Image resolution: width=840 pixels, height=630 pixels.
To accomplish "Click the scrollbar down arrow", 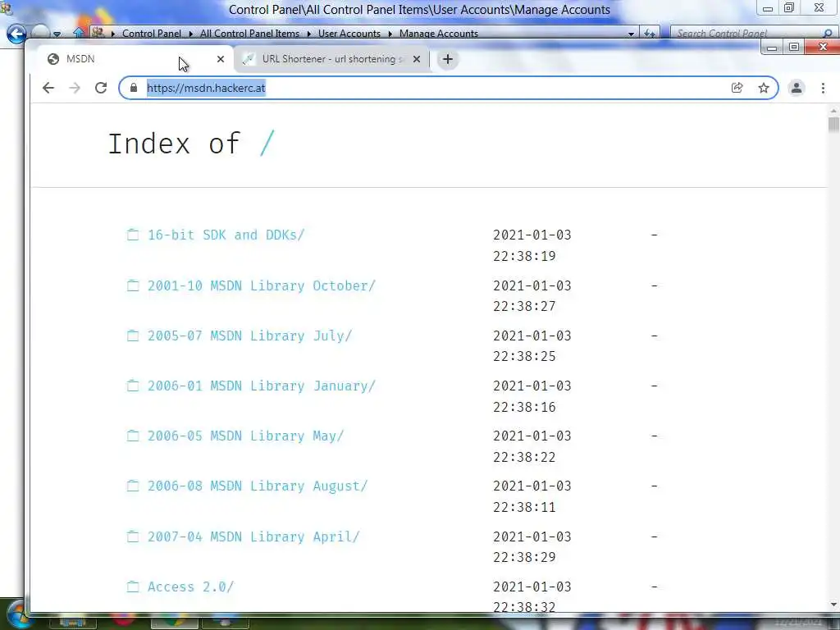I will (833, 605).
